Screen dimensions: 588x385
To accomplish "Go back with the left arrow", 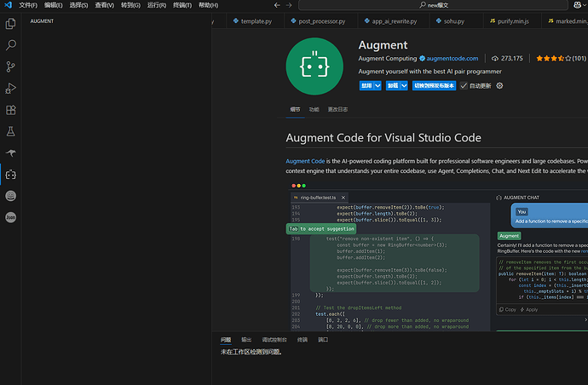I will coord(277,5).
